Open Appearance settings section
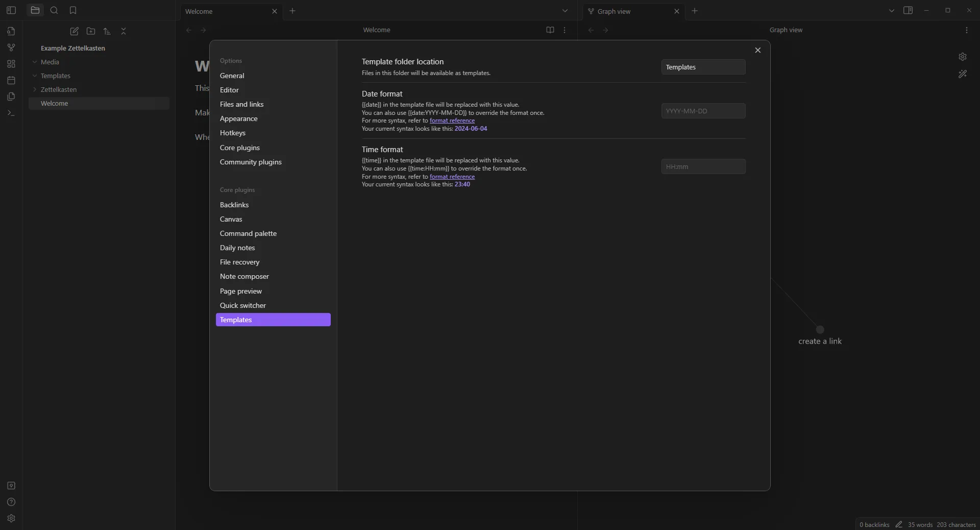980x530 pixels. click(273, 118)
